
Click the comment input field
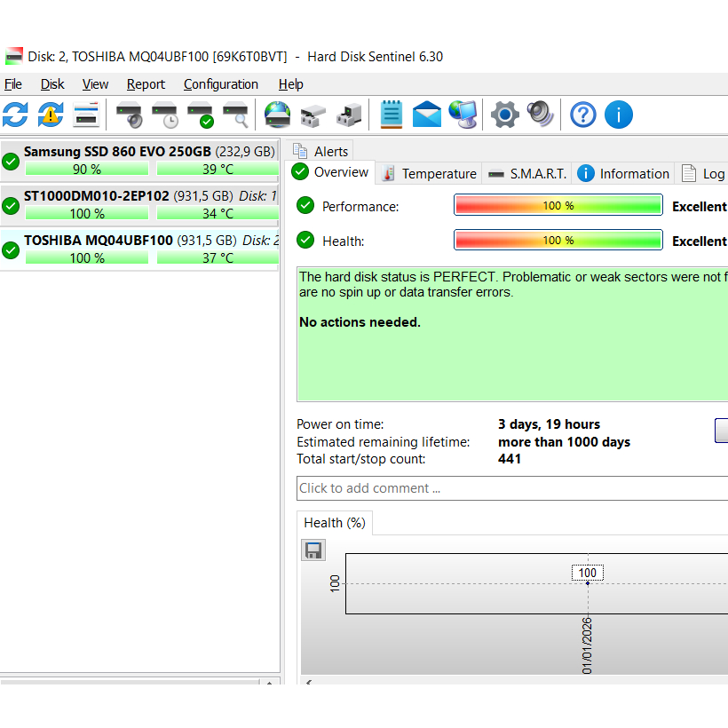pos(511,488)
